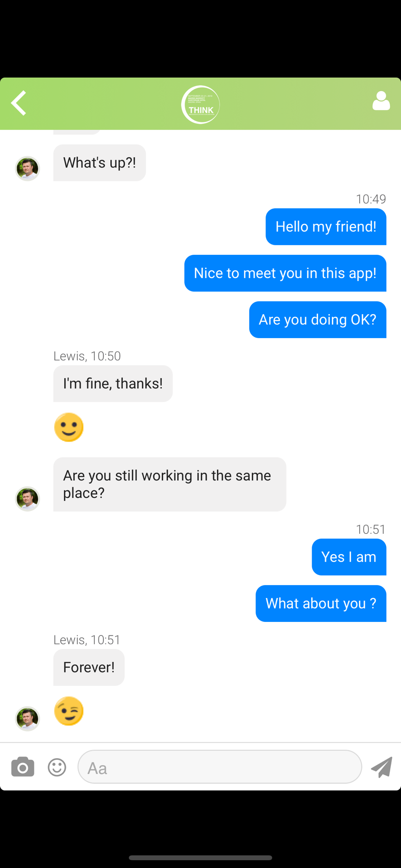This screenshot has height=868, width=401.
Task: Tap Lewis's avatar beside the winking emoji
Action: [x=27, y=719]
